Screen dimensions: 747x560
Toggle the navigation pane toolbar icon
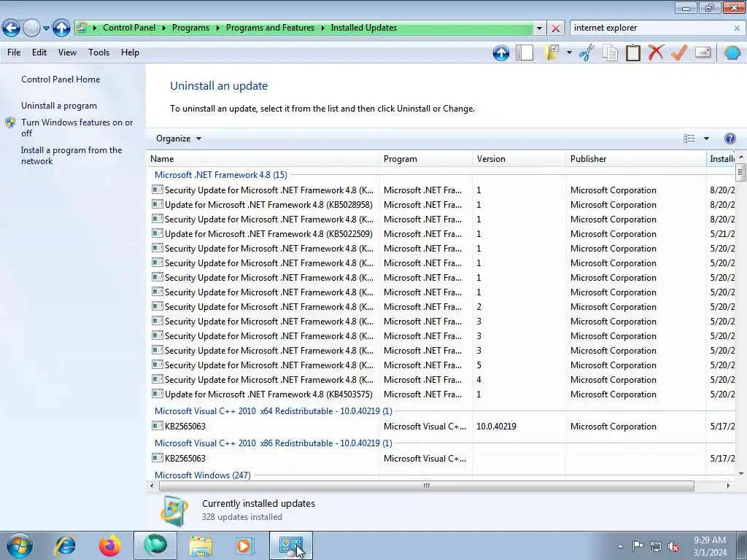click(x=524, y=52)
